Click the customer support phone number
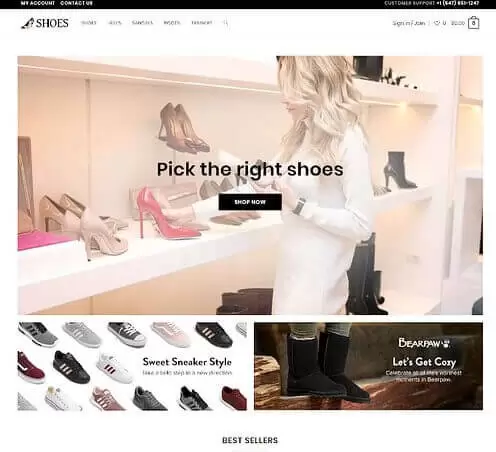The height and width of the screenshot is (452, 496). pos(458,3)
